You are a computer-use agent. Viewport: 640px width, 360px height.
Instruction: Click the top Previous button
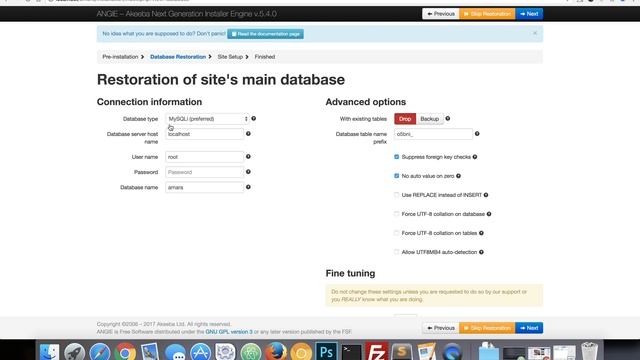tap(441, 14)
